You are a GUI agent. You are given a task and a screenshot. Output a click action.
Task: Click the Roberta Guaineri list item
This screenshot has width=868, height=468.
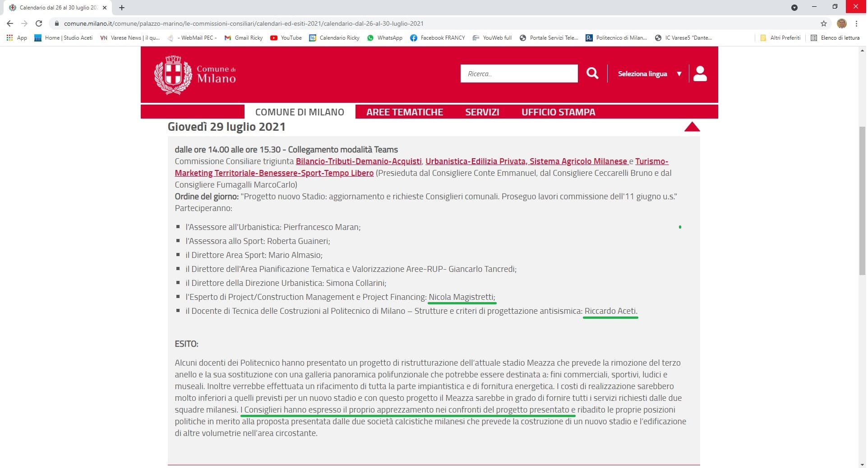(258, 241)
